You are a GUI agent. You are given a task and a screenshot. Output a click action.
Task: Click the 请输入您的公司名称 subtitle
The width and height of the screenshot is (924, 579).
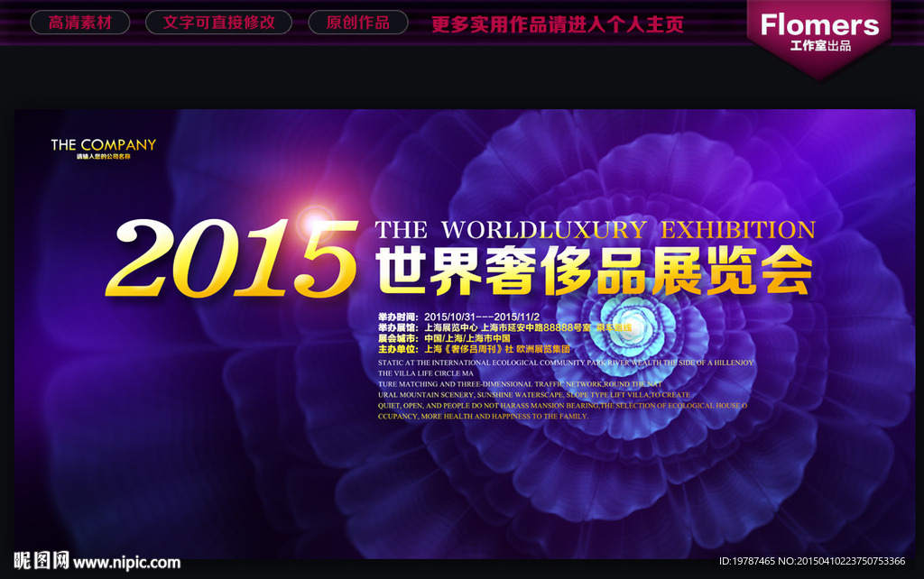104,157
